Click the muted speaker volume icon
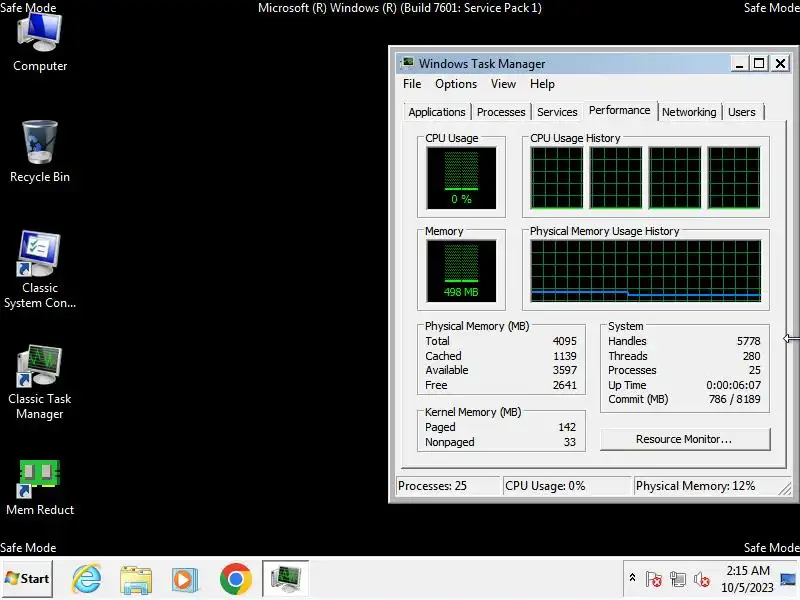The image size is (800, 600). click(702, 579)
